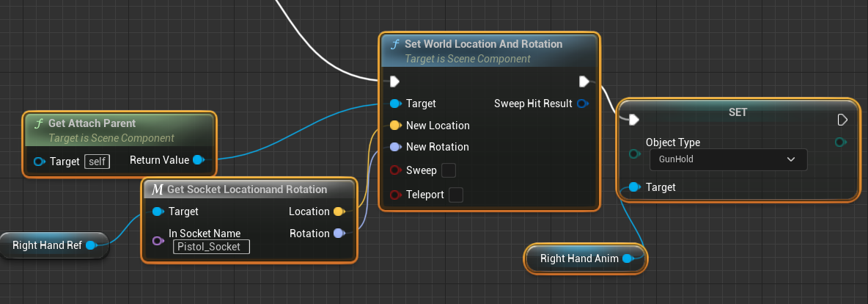This screenshot has height=304, width=868.
Task: Click the Right Hand Ref variable output pin
Action: point(90,245)
